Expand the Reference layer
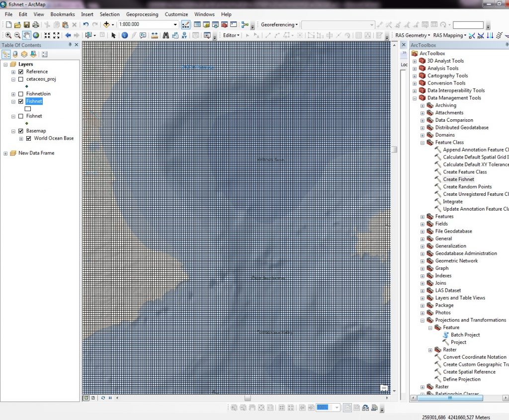509x420 pixels. pos(13,72)
